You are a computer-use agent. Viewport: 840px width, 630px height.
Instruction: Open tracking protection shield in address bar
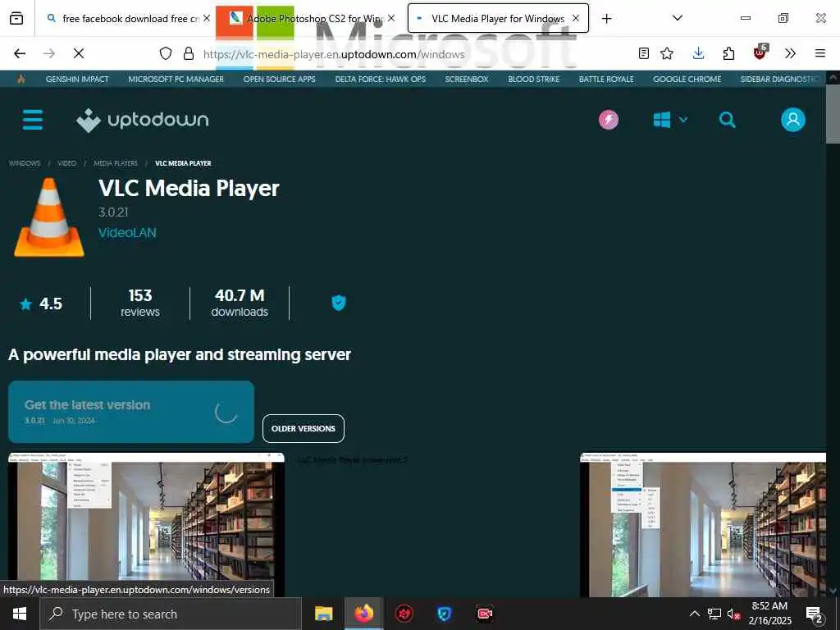[x=166, y=53]
